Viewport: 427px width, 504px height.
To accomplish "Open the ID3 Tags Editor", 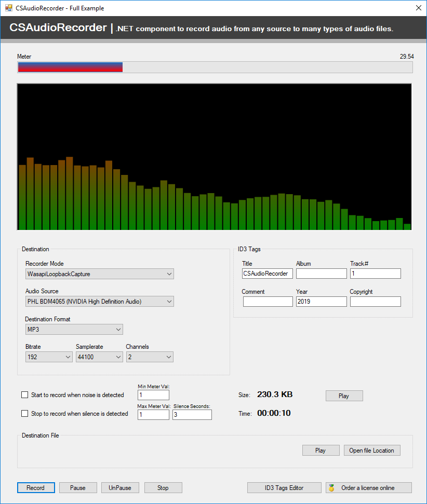I will pos(284,487).
